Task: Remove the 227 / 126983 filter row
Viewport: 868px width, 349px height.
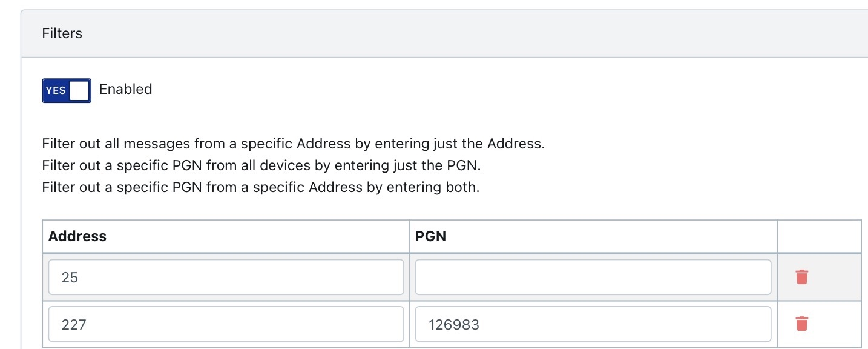Action: coord(801,324)
